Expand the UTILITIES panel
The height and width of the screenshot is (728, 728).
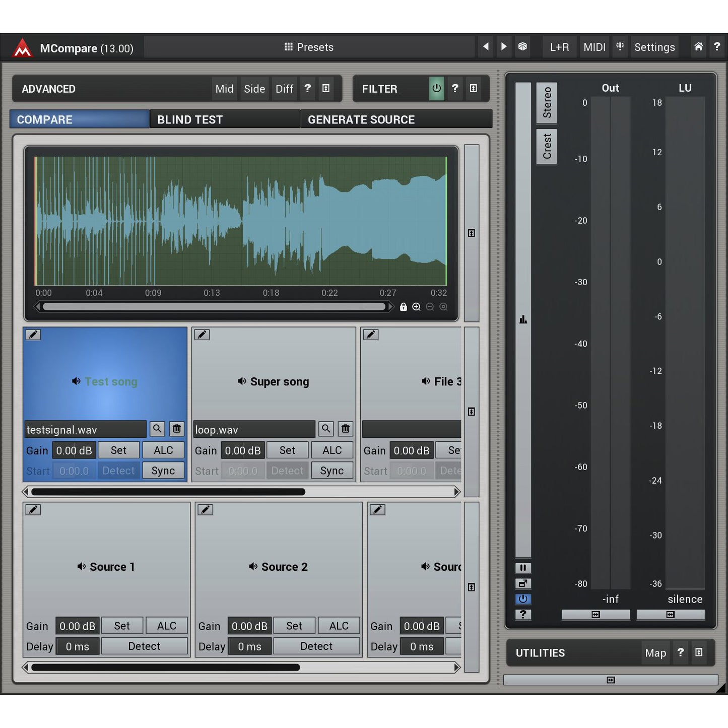click(x=699, y=652)
